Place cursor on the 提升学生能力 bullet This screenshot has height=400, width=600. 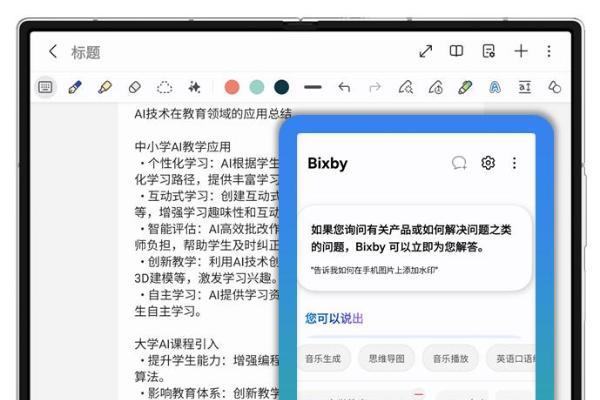[209, 360]
